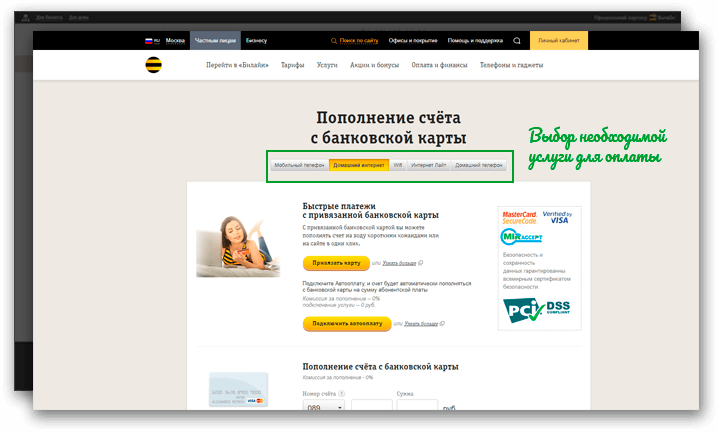The height and width of the screenshot is (432, 718).
Task: Click the Russian flag language icon
Action: point(150,41)
